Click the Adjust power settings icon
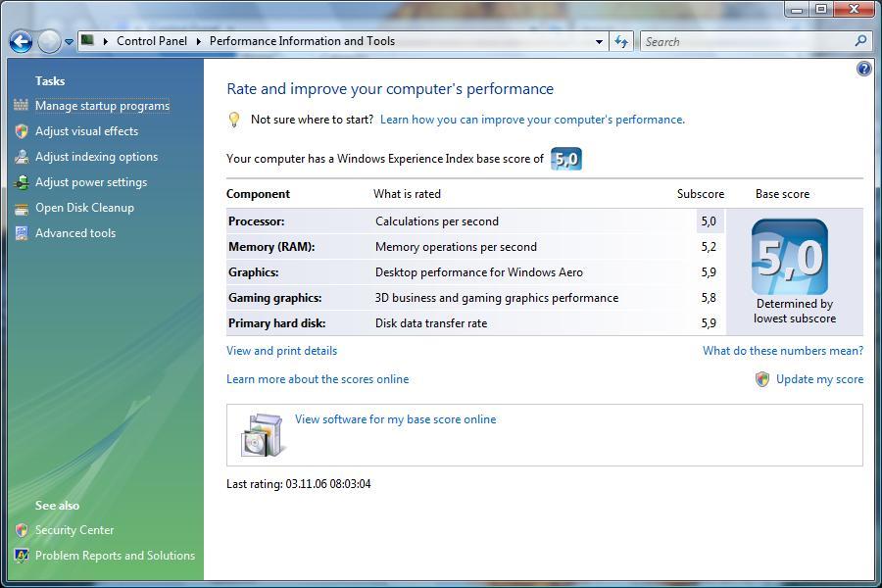The width and height of the screenshot is (882, 588). coord(22,182)
